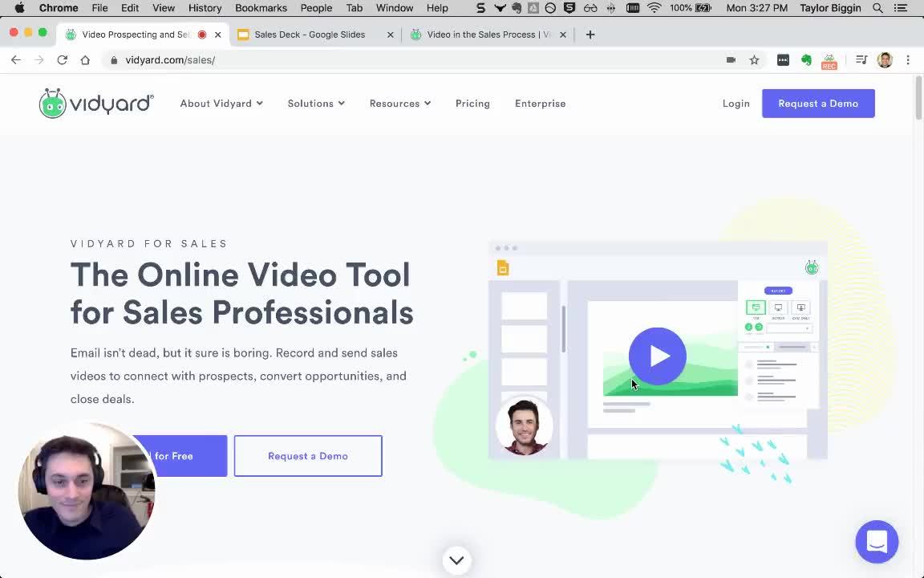Open the Window menu
Viewport: 924px width, 578px height.
click(395, 8)
